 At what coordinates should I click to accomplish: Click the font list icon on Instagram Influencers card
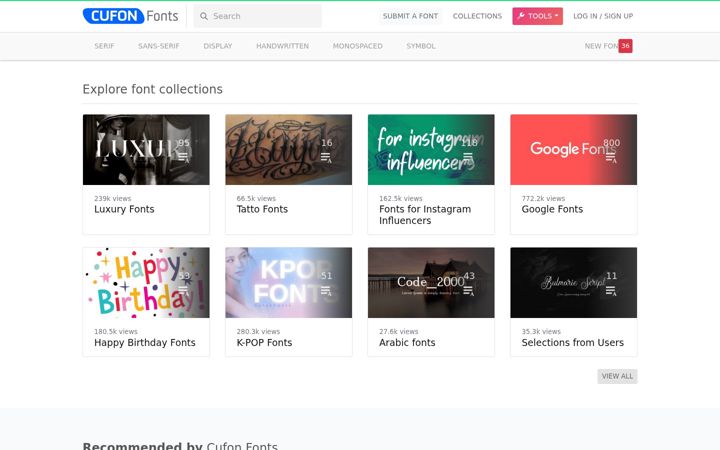tap(468, 157)
